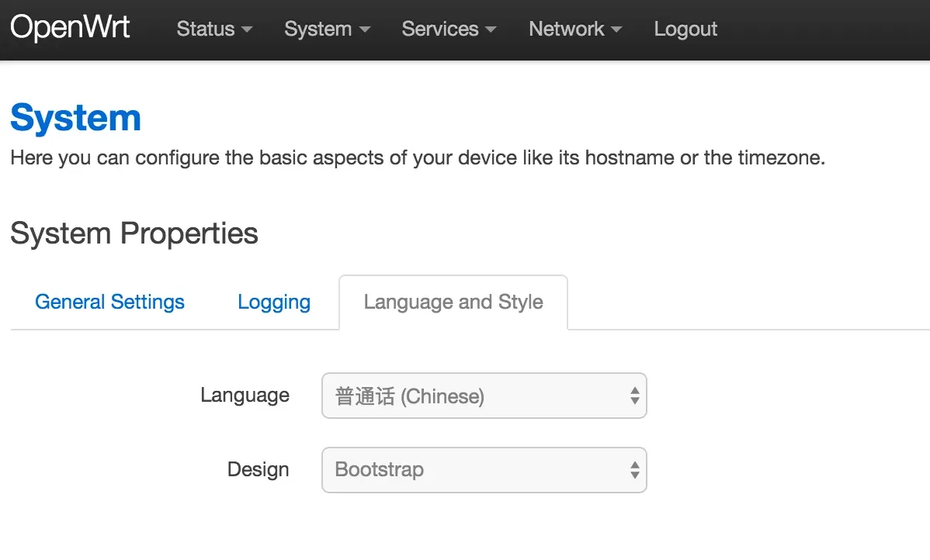Screen dimensions: 930x560
Task: Open the Design dropdown showing Bootstrap
Action: tap(484, 470)
